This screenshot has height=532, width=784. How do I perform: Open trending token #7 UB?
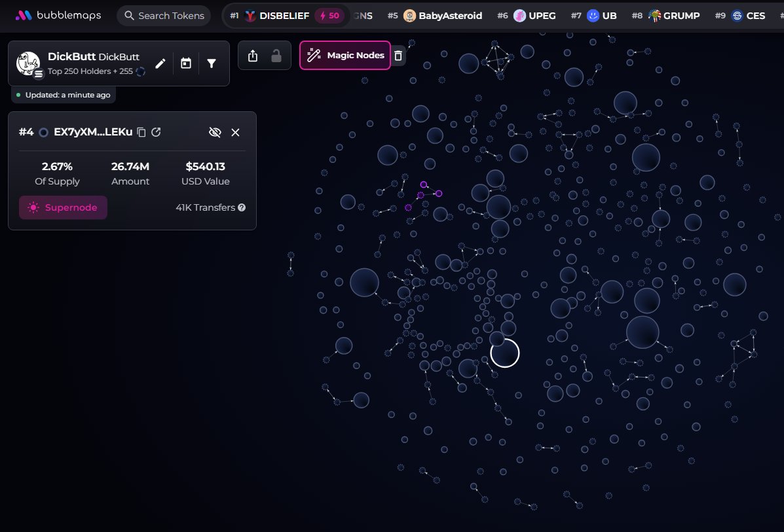point(593,16)
